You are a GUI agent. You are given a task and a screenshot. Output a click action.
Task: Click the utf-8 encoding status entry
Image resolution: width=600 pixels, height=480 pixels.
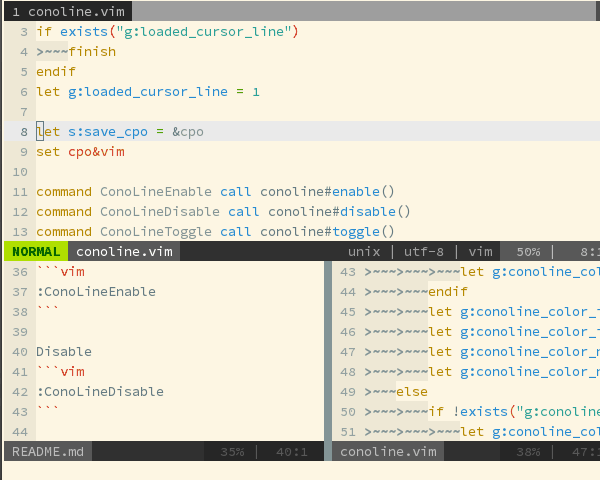click(x=424, y=251)
